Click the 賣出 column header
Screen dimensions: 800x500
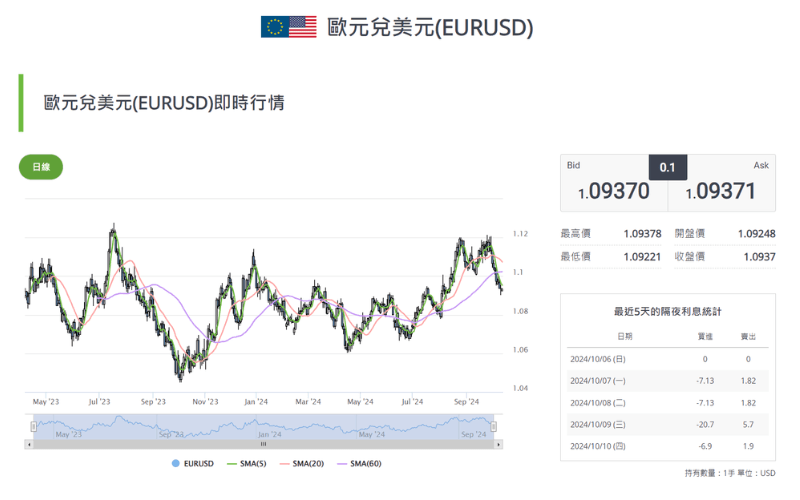tap(747, 337)
